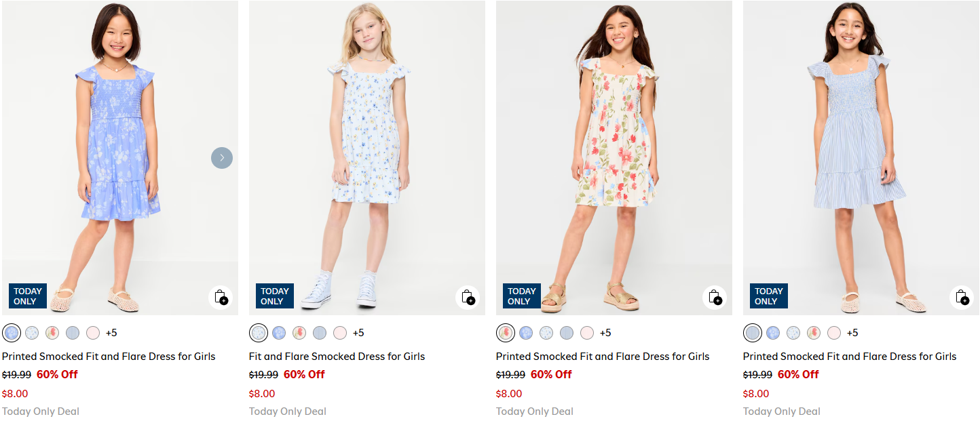The width and height of the screenshot is (980, 423).
Task: Click TODAY ONLY badge on red floral dress image
Action: [x=522, y=296]
